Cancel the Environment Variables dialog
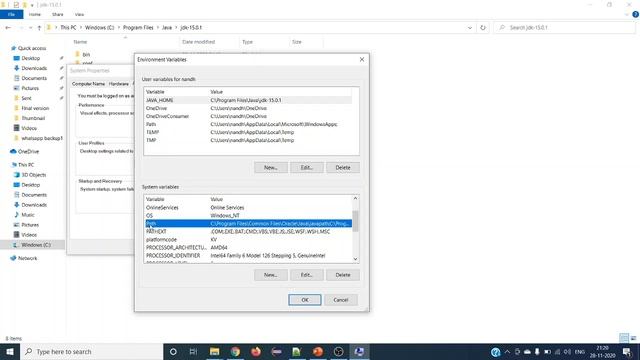This screenshot has width=640, height=360. pyautogui.click(x=341, y=300)
